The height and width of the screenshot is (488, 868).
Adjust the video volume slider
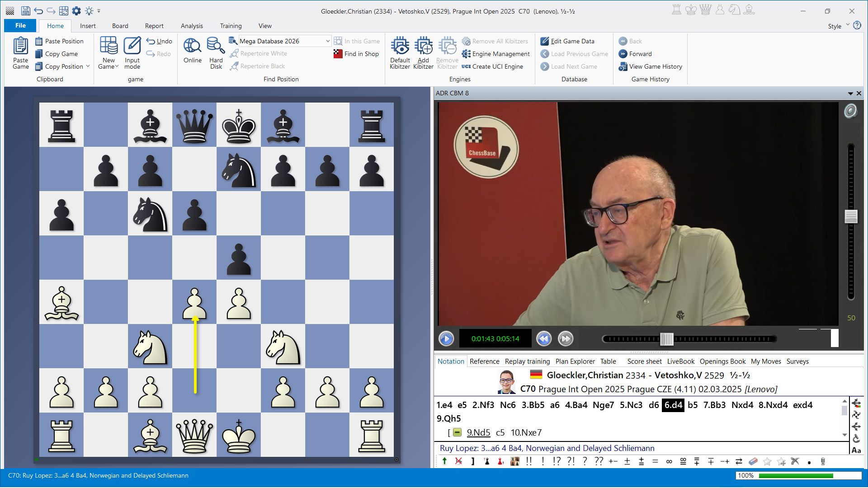(x=851, y=217)
